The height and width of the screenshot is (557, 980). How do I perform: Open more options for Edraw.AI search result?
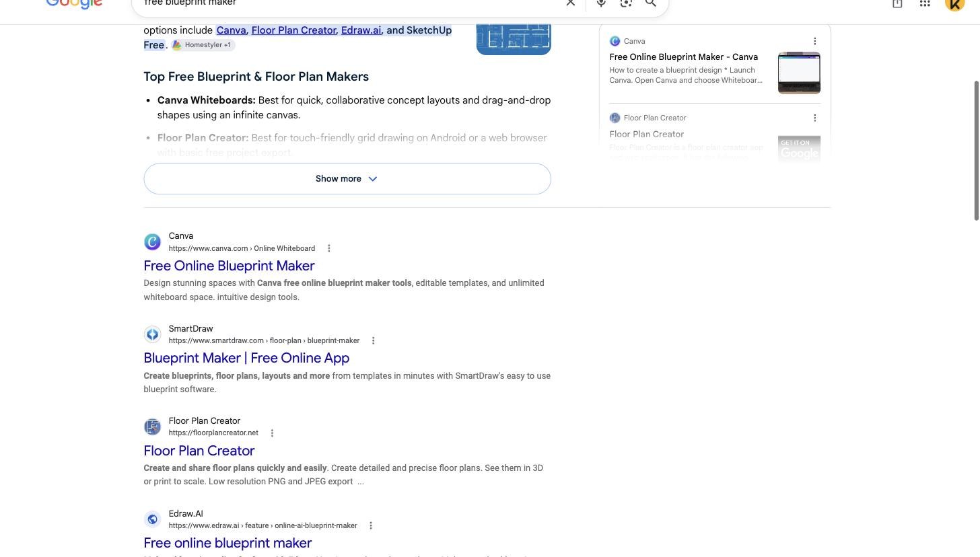tap(371, 526)
